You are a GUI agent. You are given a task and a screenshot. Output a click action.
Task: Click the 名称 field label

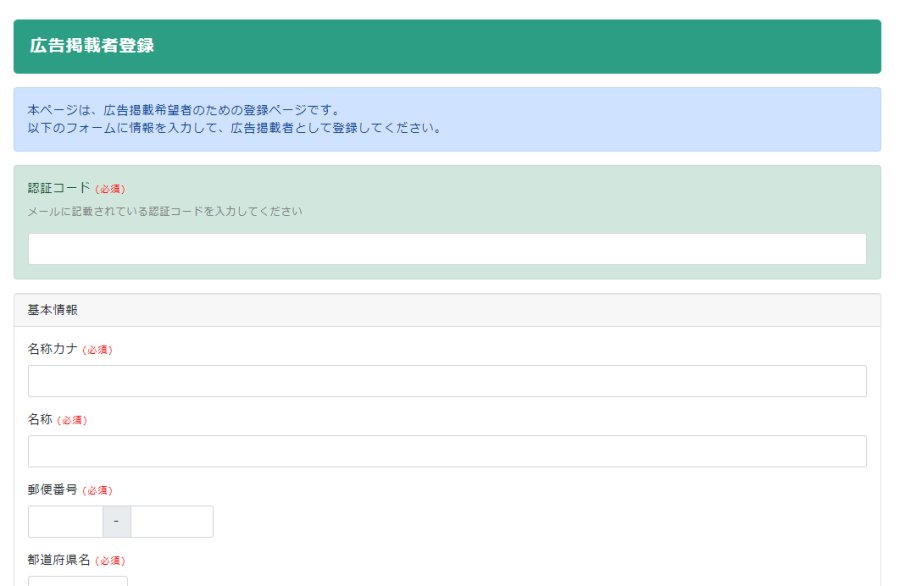pos(40,419)
